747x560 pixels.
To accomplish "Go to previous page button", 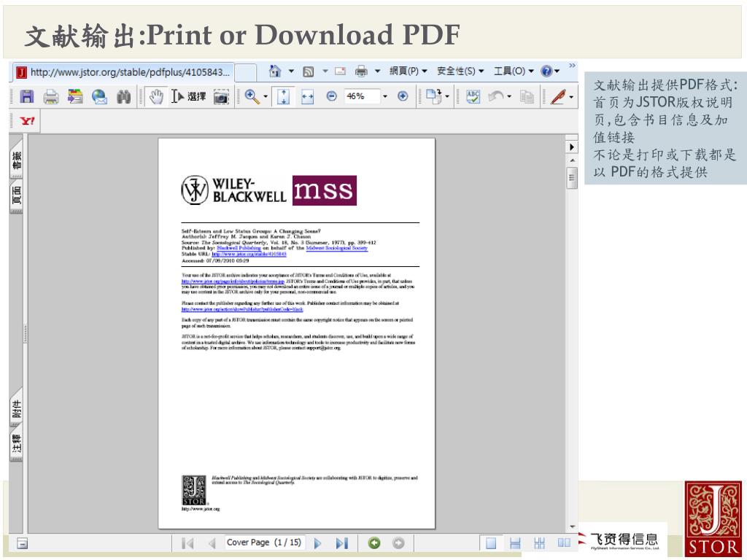I will click(x=212, y=542).
